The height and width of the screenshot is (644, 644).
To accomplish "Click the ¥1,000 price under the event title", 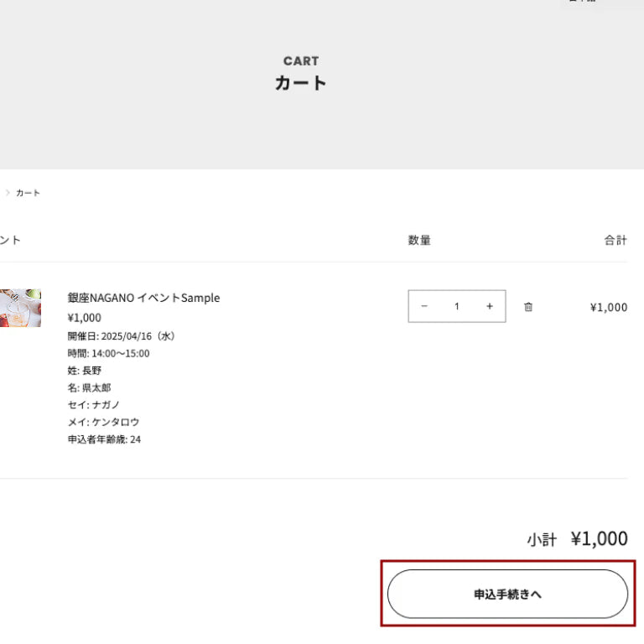I will tap(84, 318).
